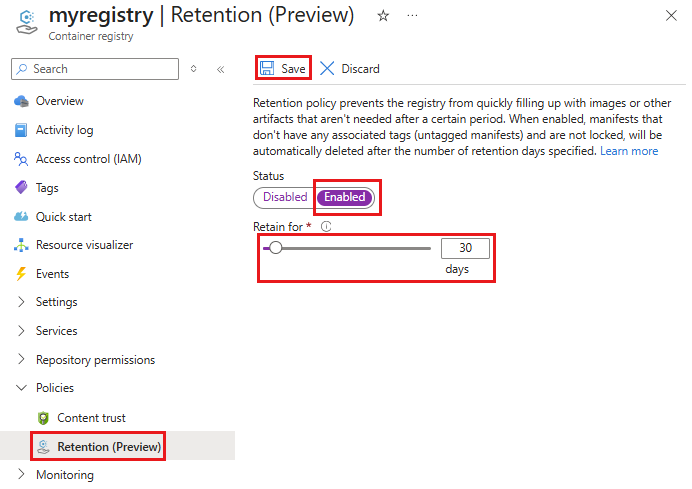Open Resource visualizer

(84, 245)
